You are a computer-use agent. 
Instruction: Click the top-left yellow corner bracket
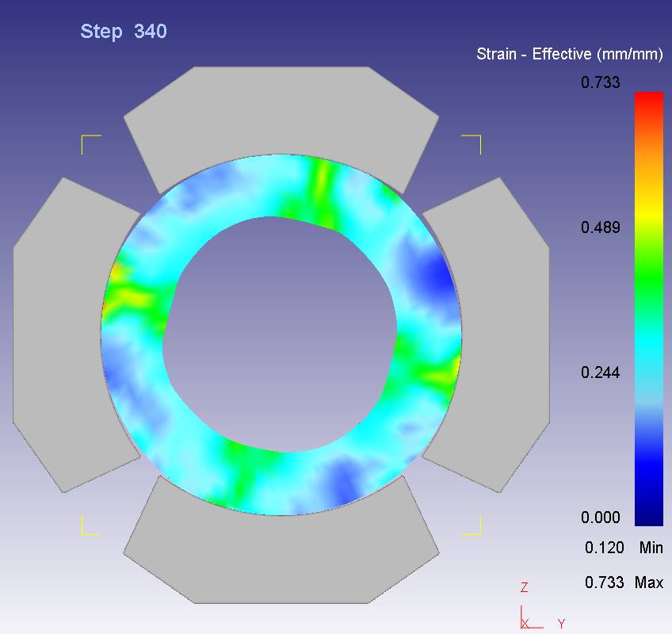pyautogui.click(x=90, y=143)
